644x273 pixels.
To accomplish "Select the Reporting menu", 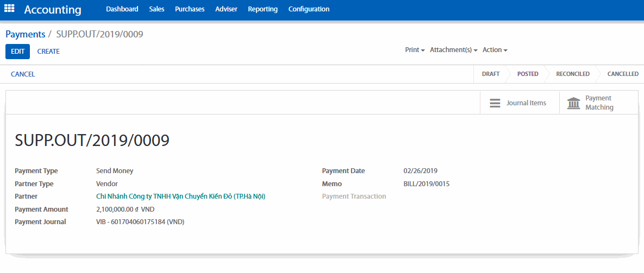I will [262, 9].
